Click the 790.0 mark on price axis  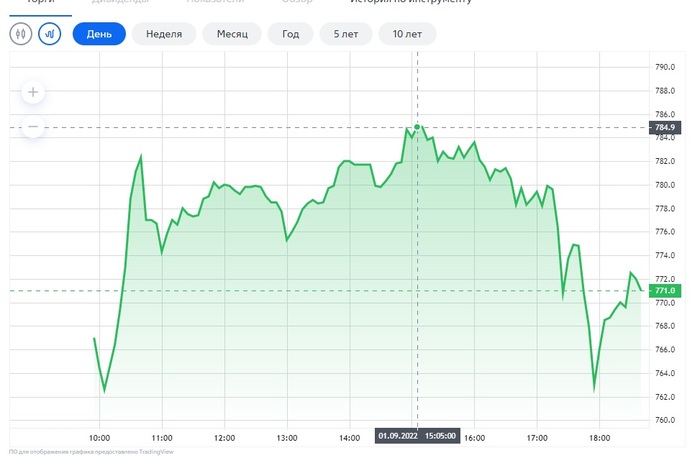click(665, 67)
